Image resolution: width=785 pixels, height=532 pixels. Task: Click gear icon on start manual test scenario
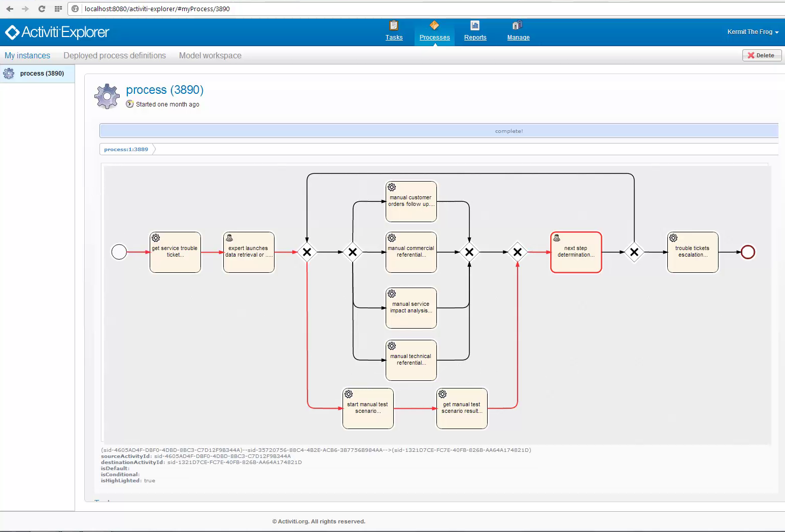point(349,394)
